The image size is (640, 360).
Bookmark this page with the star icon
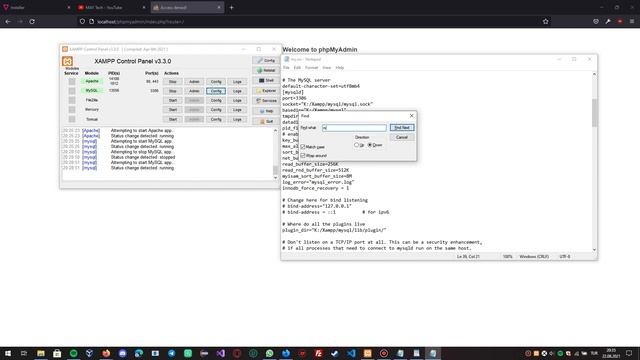[x=546, y=22]
